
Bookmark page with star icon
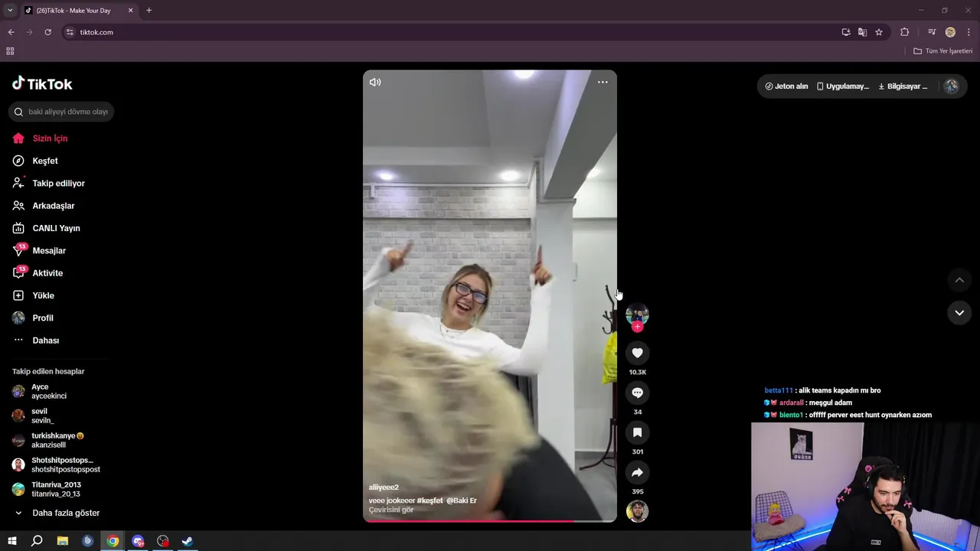coord(879,32)
